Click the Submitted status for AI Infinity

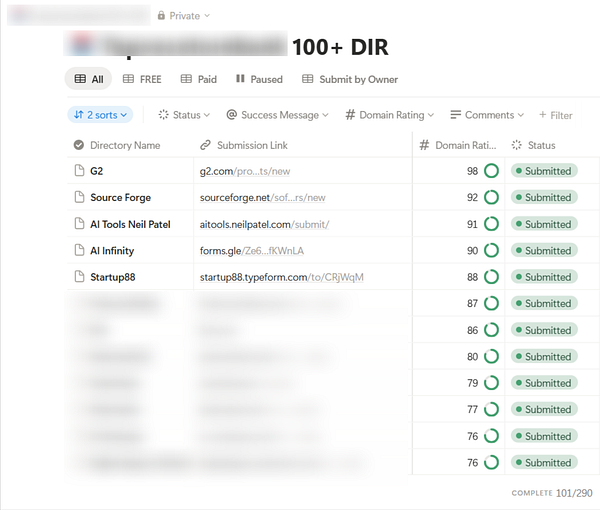tap(544, 250)
